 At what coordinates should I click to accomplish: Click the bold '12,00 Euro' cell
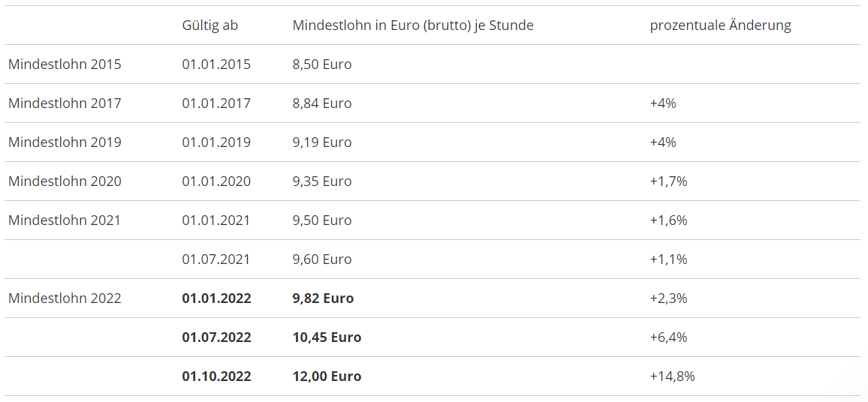pos(327,376)
